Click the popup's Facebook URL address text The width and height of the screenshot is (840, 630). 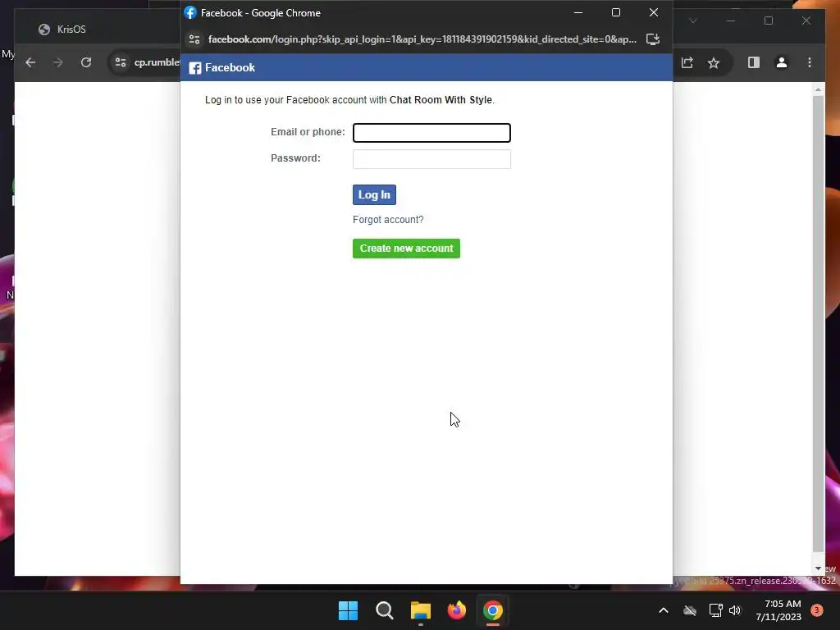tap(422, 39)
